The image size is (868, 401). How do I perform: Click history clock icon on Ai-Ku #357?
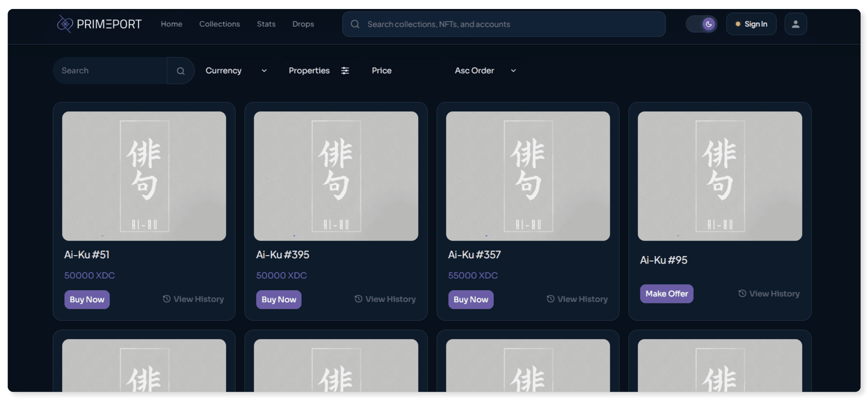(551, 299)
